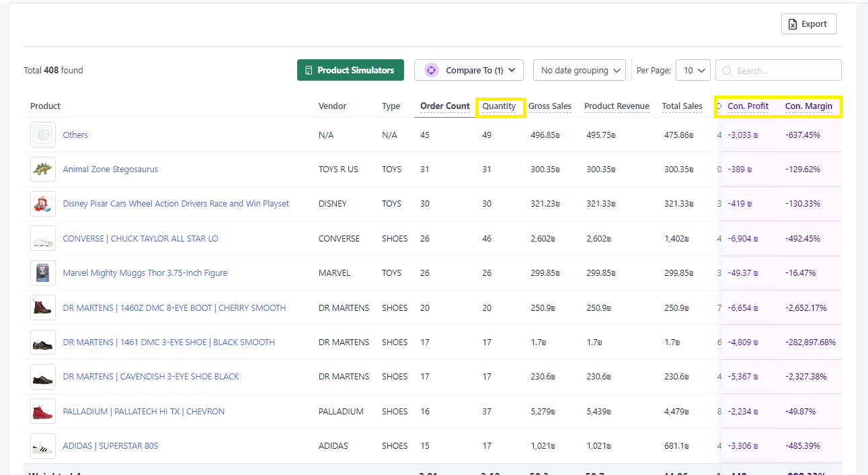The width and height of the screenshot is (868, 475).
Task: Open the Others placeholder image
Action: tap(43, 135)
